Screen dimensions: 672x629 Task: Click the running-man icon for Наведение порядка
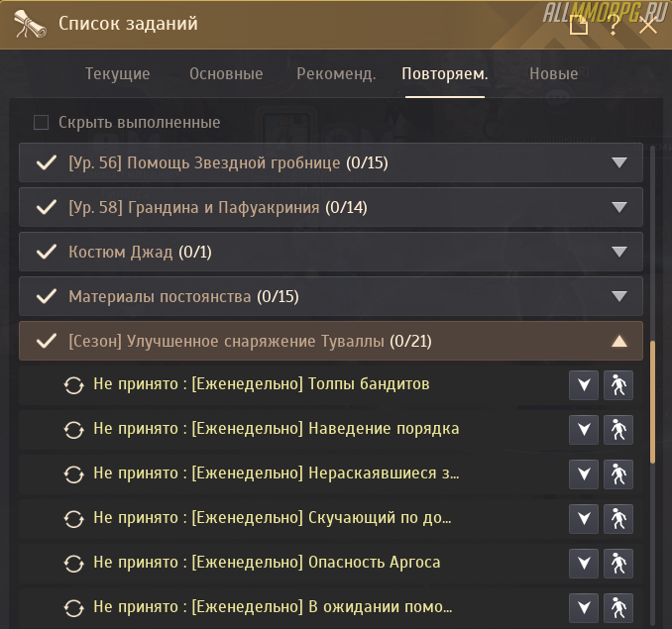[x=618, y=429]
